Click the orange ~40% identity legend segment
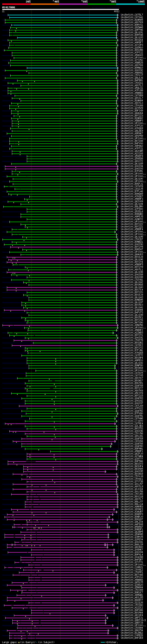The image size is (147, 644). coord(45,4)
